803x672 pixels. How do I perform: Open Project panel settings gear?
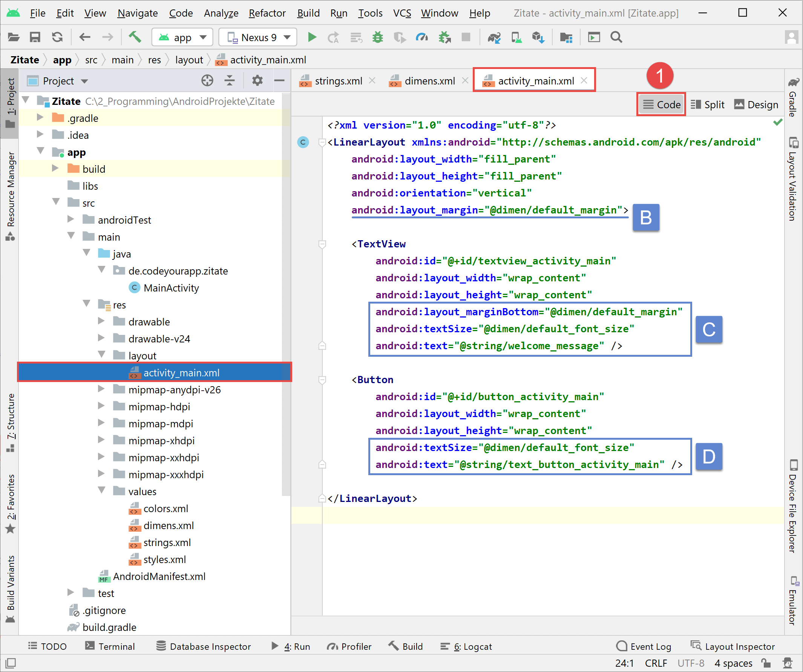coord(257,81)
